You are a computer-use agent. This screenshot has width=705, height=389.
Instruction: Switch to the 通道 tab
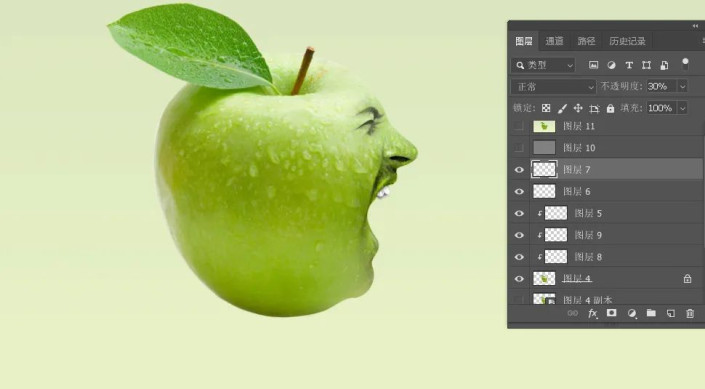tap(554, 41)
